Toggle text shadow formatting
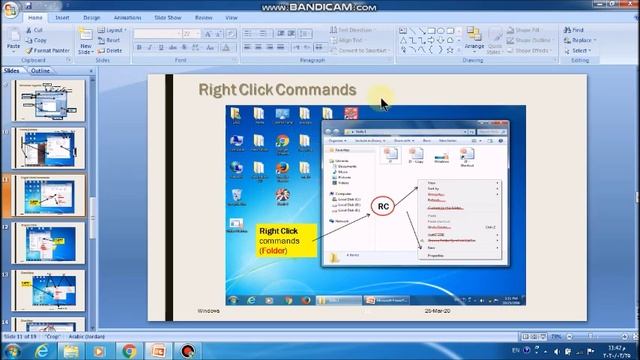This screenshot has height=360, width=640. click(x=184, y=48)
